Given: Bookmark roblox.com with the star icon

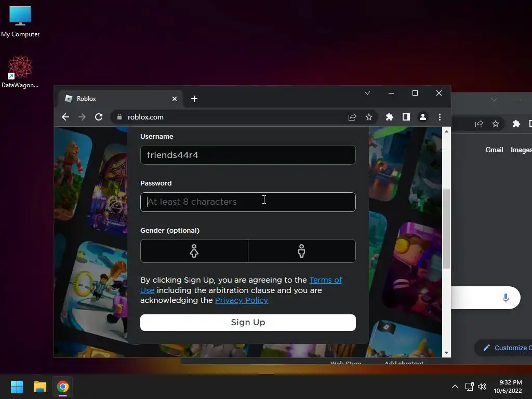Looking at the screenshot, I should point(369,117).
